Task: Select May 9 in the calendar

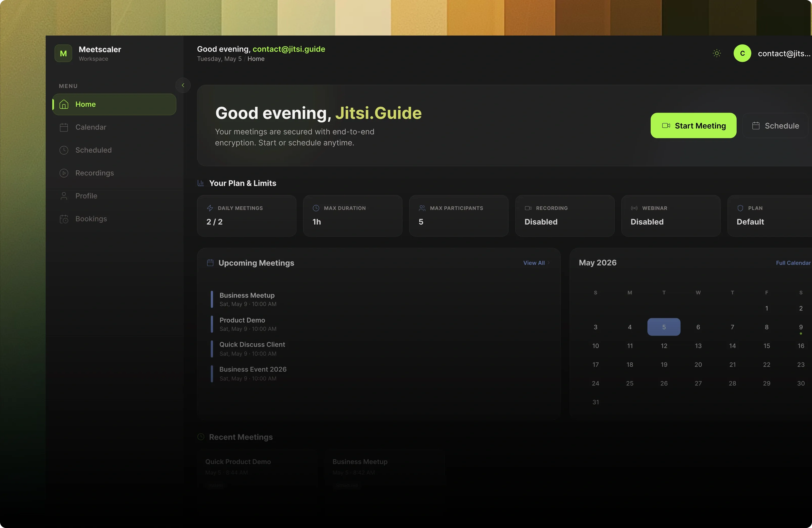Action: click(801, 327)
